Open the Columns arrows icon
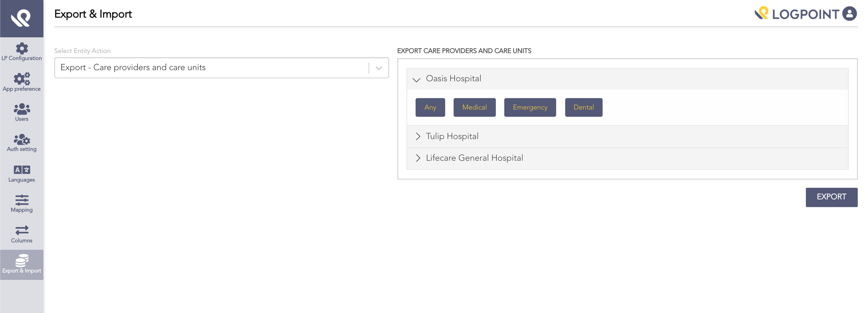The image size is (868, 313). click(x=22, y=230)
